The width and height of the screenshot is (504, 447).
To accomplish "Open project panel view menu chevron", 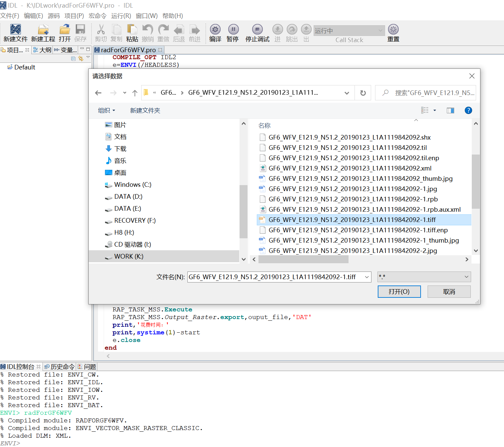I will tap(88, 57).
